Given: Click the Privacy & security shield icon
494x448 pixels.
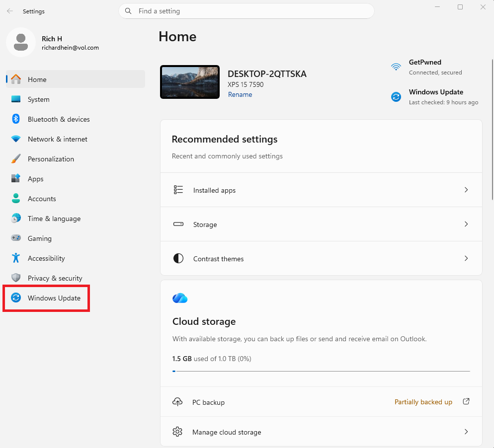Looking at the screenshot, I should click(16, 278).
